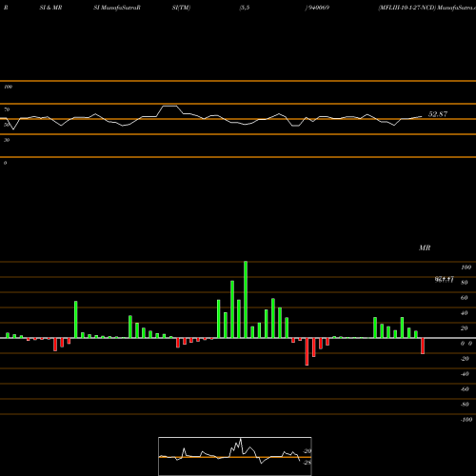Click the value 29 in mini chart
Viewport: 476px width, 476px height.
307,451
